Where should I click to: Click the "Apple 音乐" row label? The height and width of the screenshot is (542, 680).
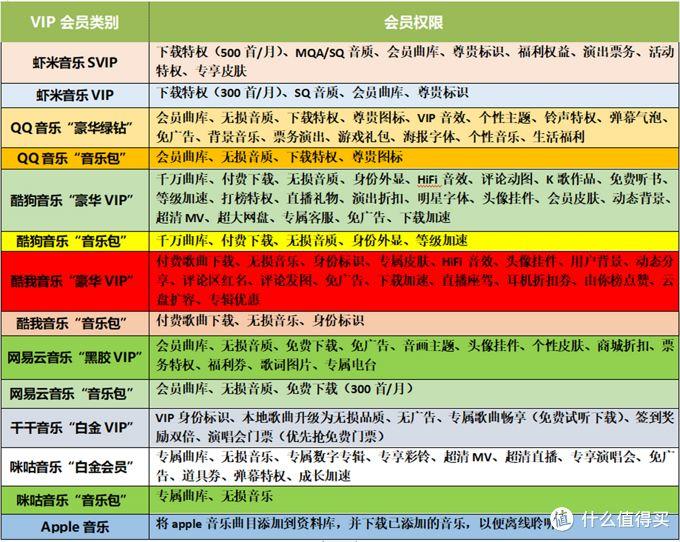pyautogui.click(x=75, y=527)
